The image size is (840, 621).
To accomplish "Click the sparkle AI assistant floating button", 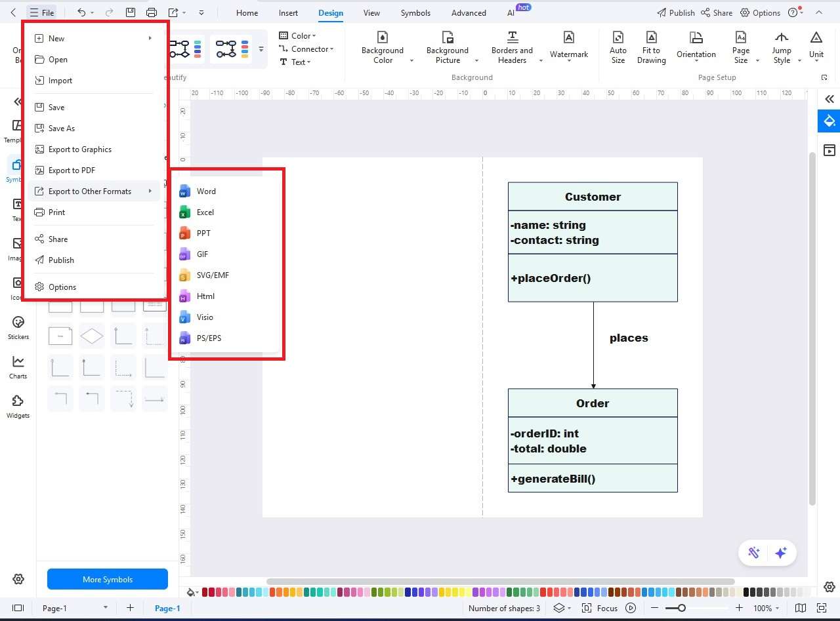I will coord(781,553).
